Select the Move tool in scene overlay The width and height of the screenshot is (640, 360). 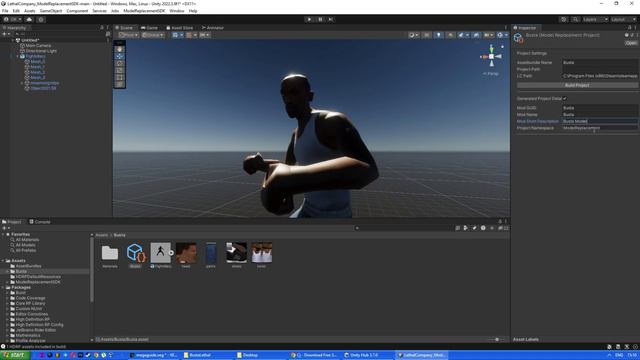coord(120,56)
